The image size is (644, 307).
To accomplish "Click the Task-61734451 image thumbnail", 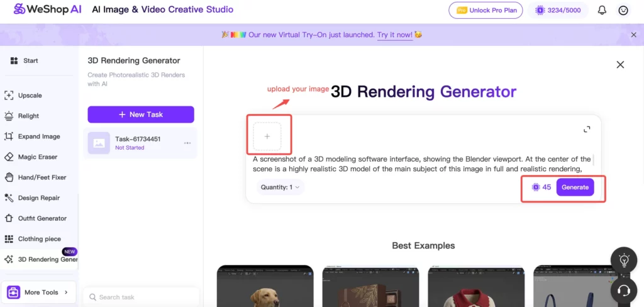I will coord(99,143).
